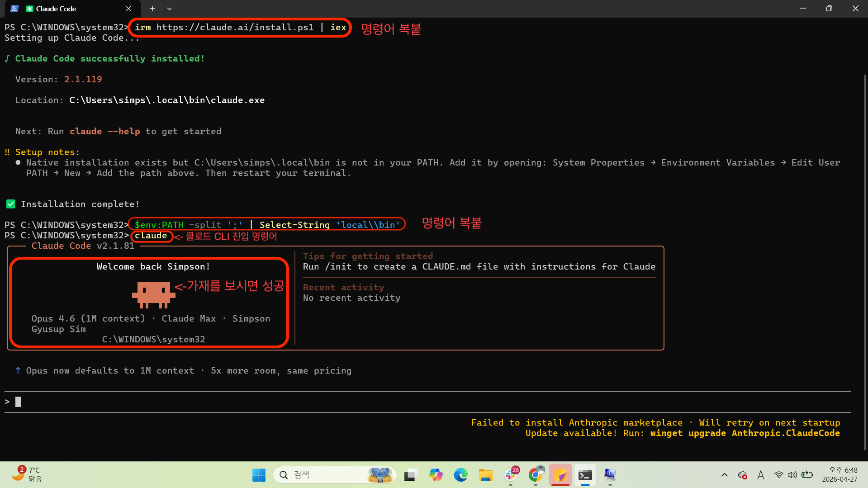Click the Task View icon
Viewport: 868px width, 488px height.
pyautogui.click(x=410, y=475)
